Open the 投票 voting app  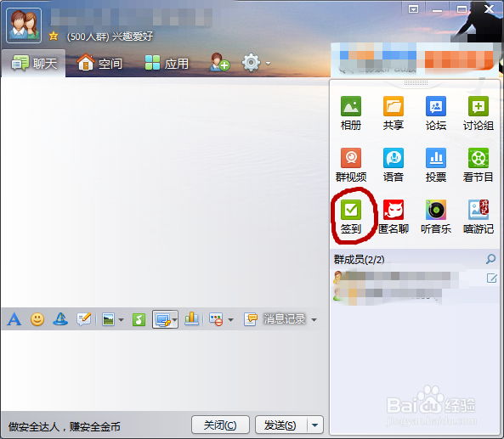[x=435, y=165]
